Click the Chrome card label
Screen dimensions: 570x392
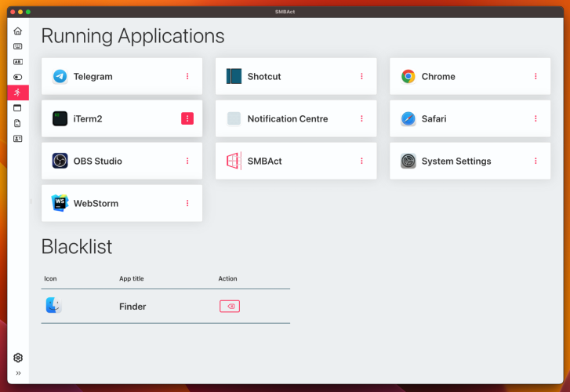pos(438,77)
